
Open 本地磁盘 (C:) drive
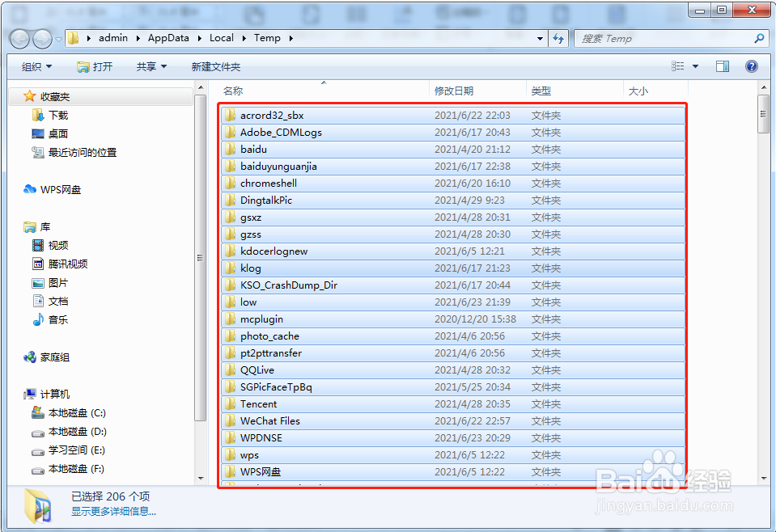pyautogui.click(x=69, y=413)
